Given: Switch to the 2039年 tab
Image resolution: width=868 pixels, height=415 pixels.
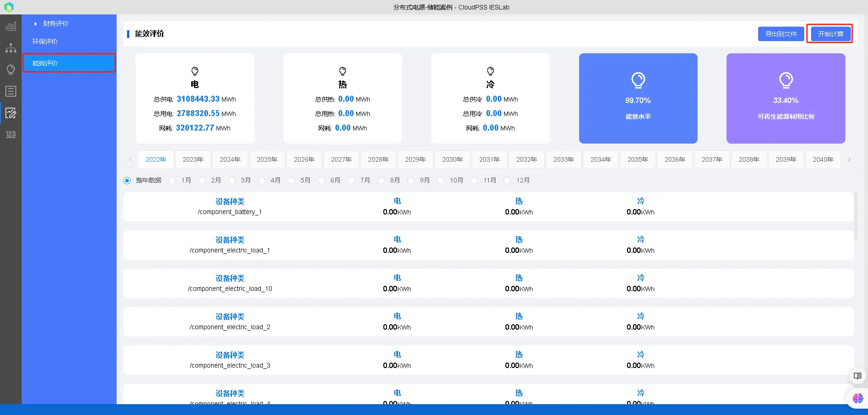Looking at the screenshot, I should 786,159.
